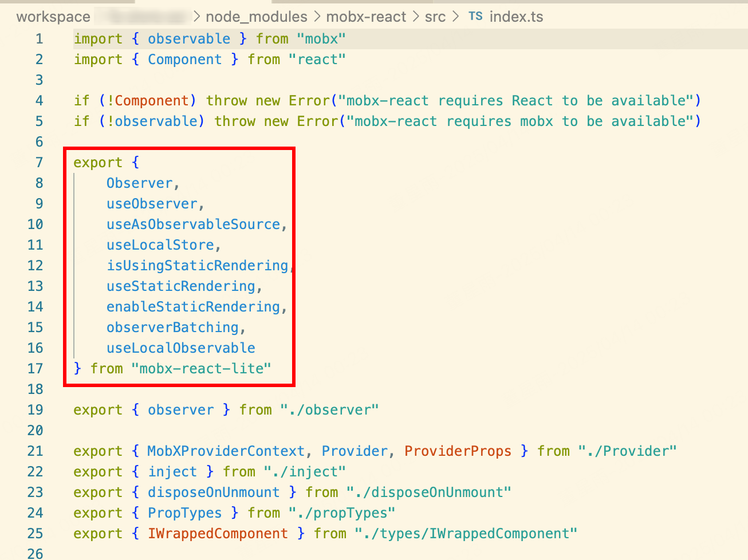
Task: Click the word observable on line 1
Action: point(189,39)
